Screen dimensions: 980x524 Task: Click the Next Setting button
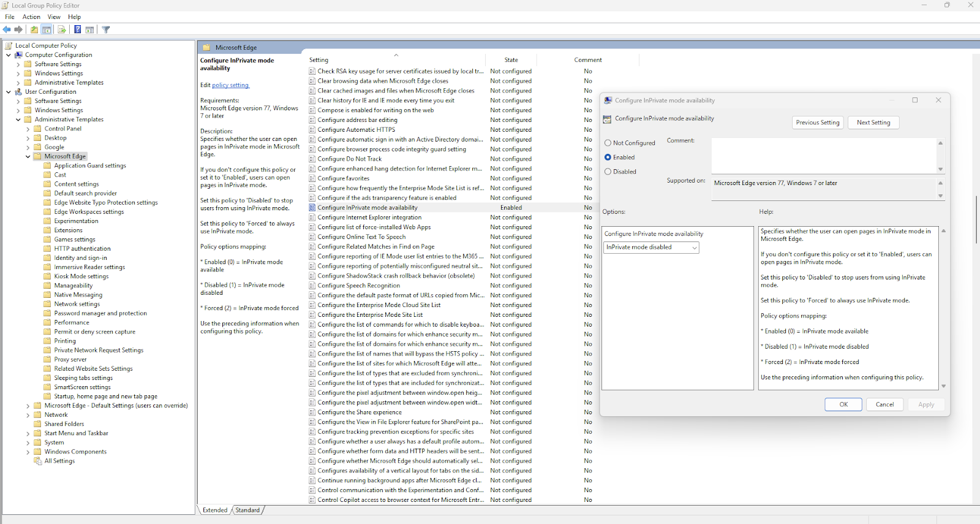(873, 123)
